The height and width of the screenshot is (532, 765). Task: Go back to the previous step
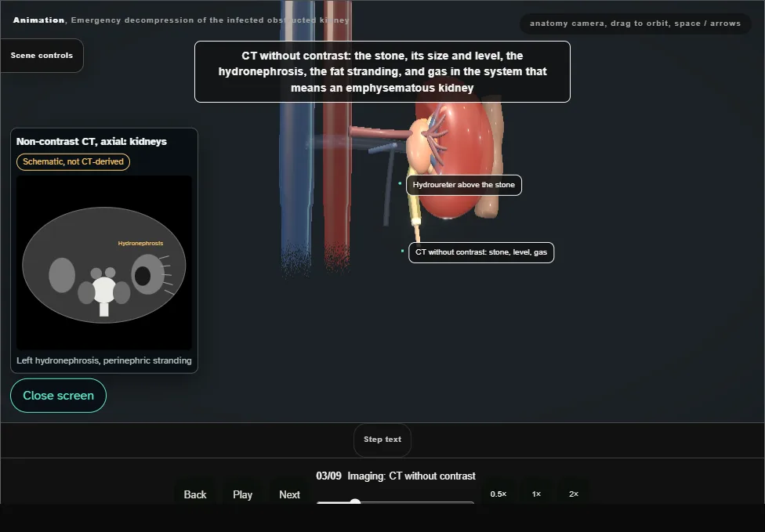coord(195,494)
